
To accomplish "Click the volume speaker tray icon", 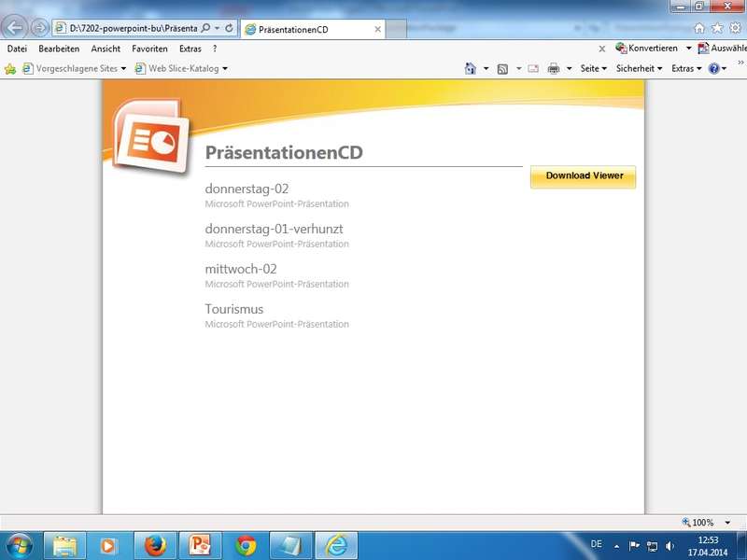I will point(669,546).
